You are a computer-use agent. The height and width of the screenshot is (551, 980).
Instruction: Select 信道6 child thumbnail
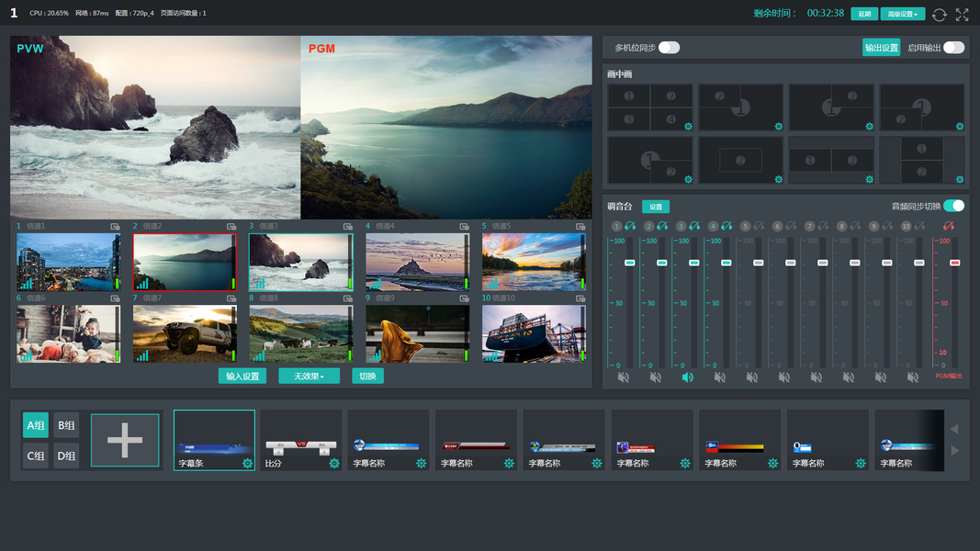point(68,334)
